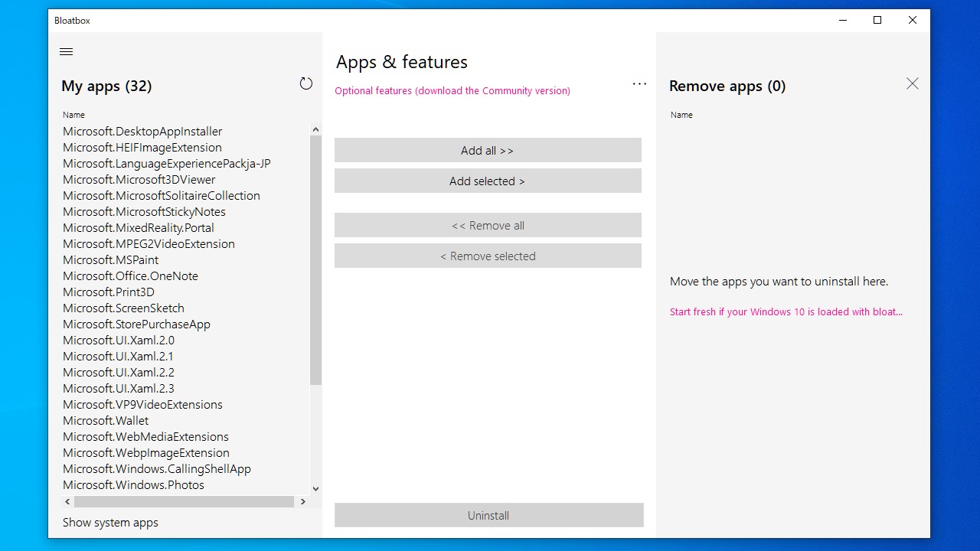
Task: Select Microsoft.Windows.Photos
Action: coord(133,485)
